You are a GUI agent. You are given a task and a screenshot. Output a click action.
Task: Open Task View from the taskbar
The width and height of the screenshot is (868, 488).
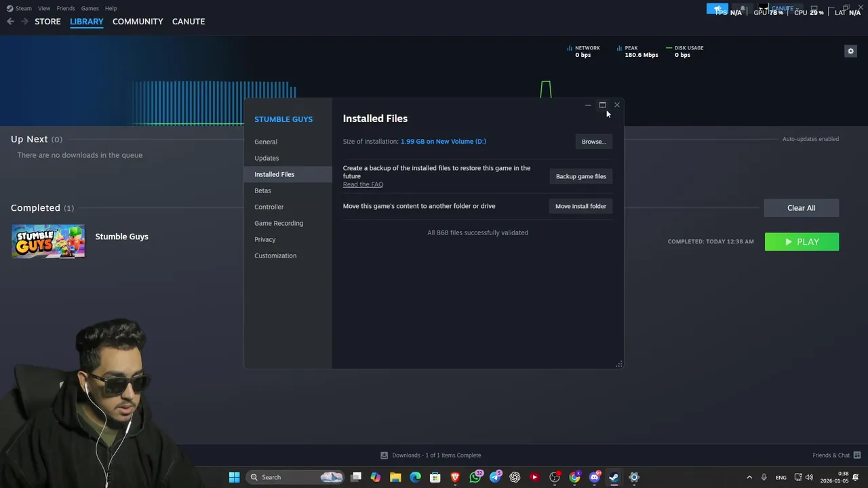(356, 477)
